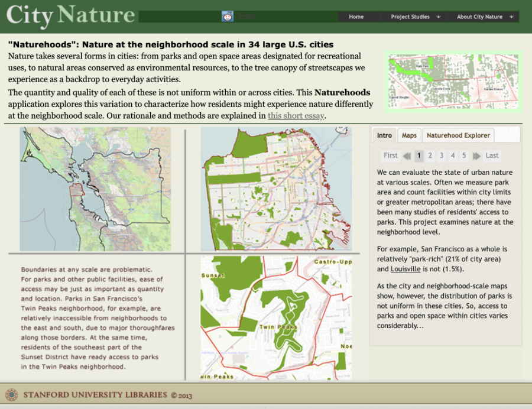Click the Bay Area regional map thumbnail

95,189
